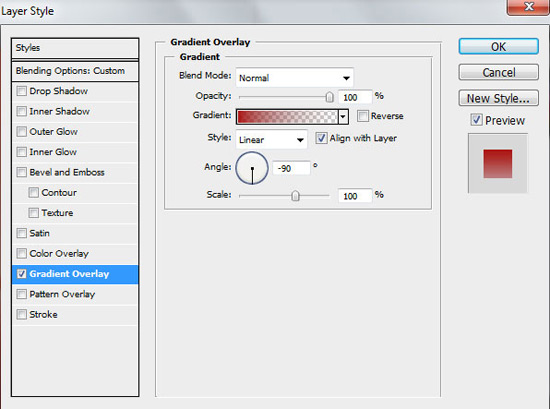Image resolution: width=550 pixels, height=409 pixels.
Task: Open the Style Linear dropdown
Action: coord(271,140)
